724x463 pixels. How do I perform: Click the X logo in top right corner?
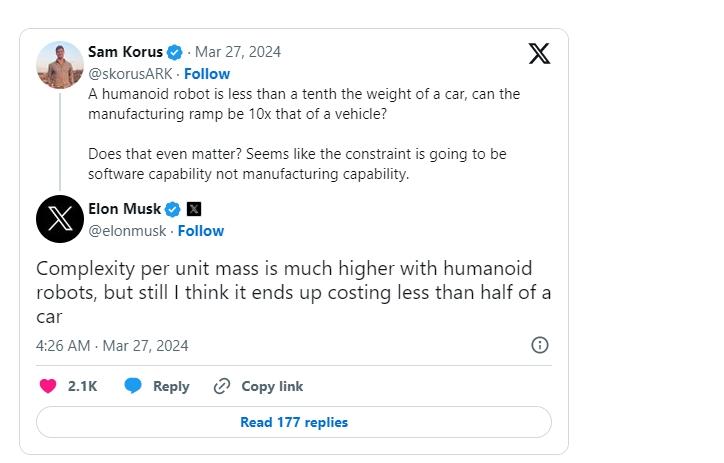(x=539, y=54)
